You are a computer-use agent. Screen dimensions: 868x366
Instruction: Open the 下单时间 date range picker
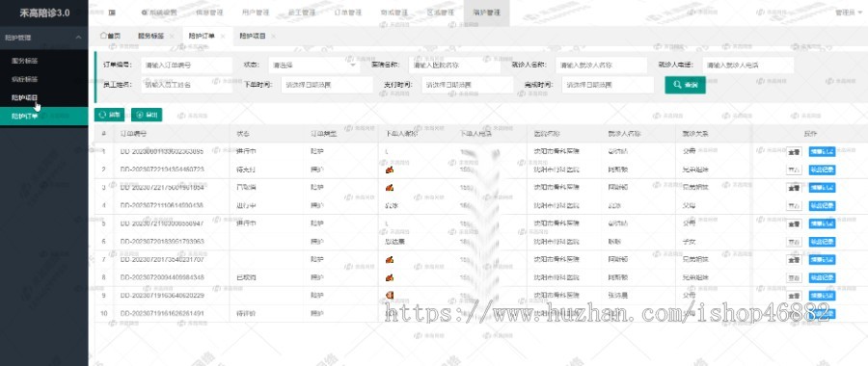coord(327,85)
